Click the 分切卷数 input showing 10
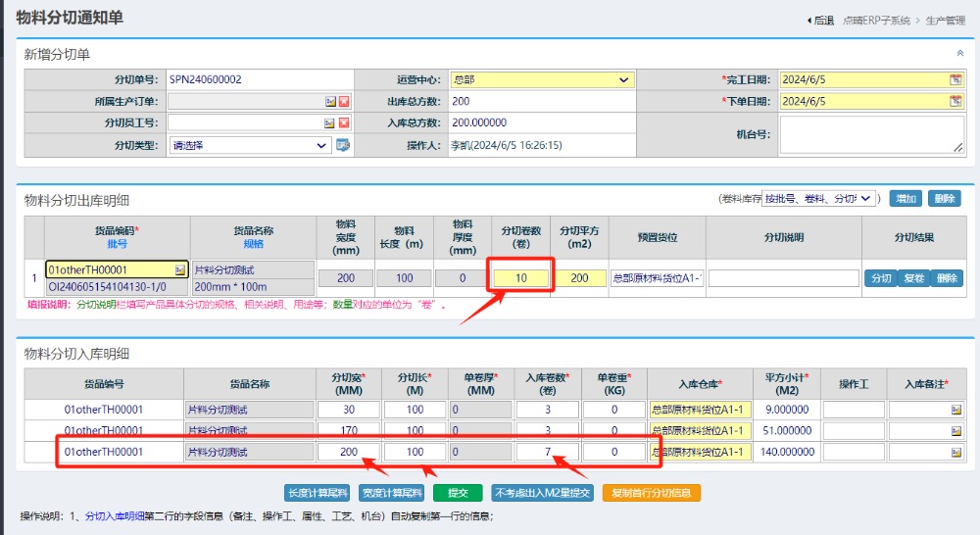 coord(521,278)
